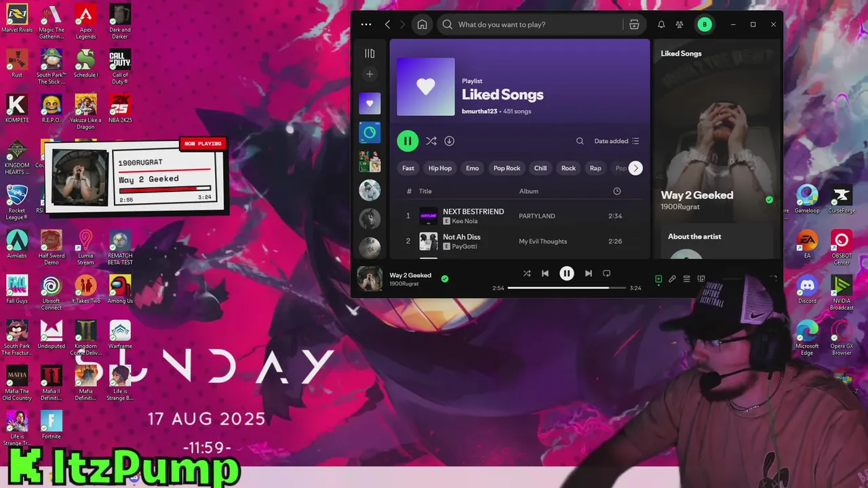The width and height of the screenshot is (868, 488).
Task: Open the Fortnite desktop shortcut
Action: coord(51,425)
